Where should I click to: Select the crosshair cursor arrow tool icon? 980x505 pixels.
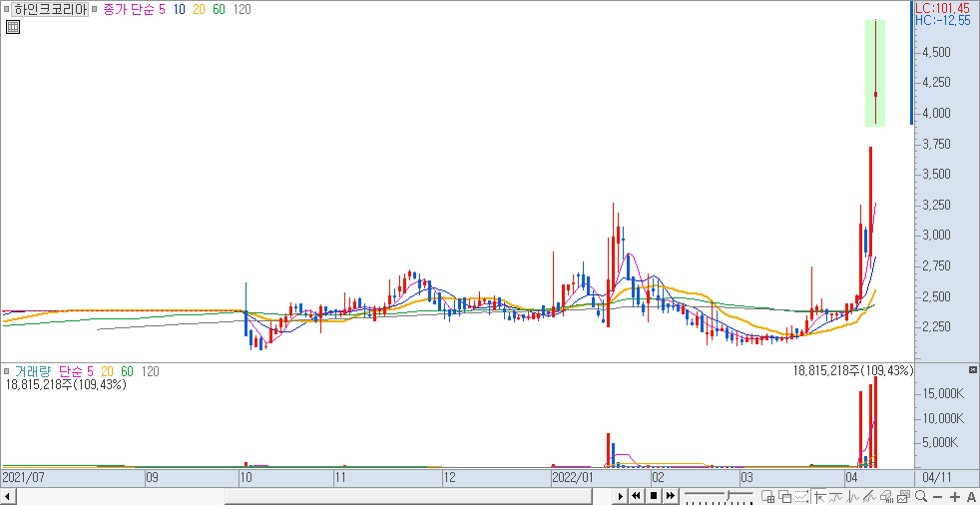(820, 497)
